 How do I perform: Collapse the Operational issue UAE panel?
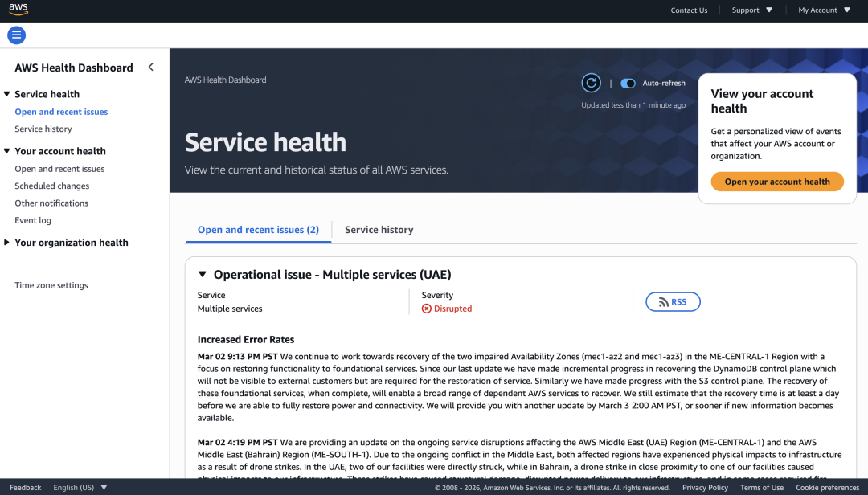[203, 275]
